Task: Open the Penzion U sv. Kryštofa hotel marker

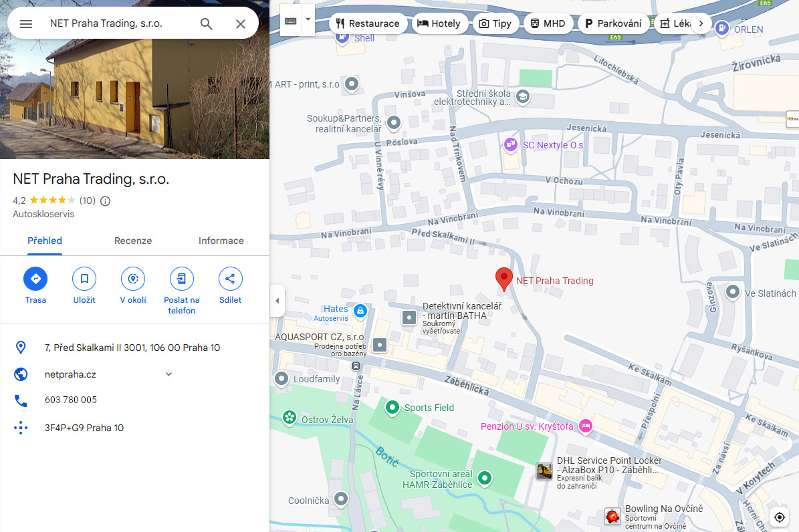Action: 586,426
